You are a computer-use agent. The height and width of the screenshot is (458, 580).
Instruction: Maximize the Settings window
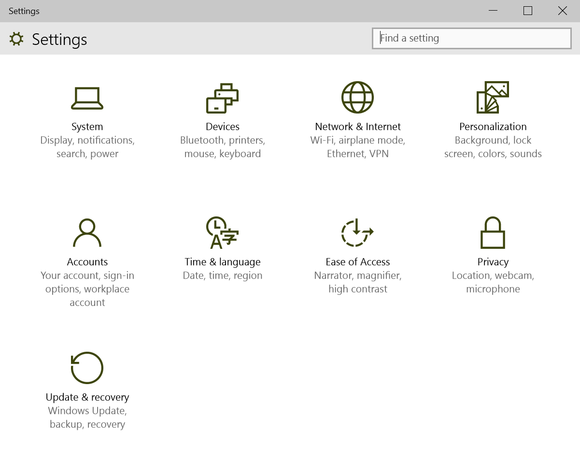tap(528, 11)
